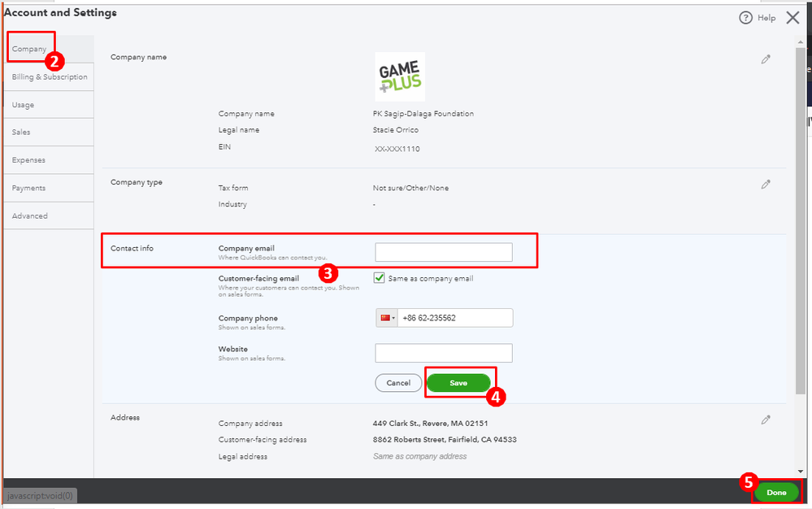This screenshot has height=509, width=812.
Task: Save the contact info changes
Action: (458, 383)
